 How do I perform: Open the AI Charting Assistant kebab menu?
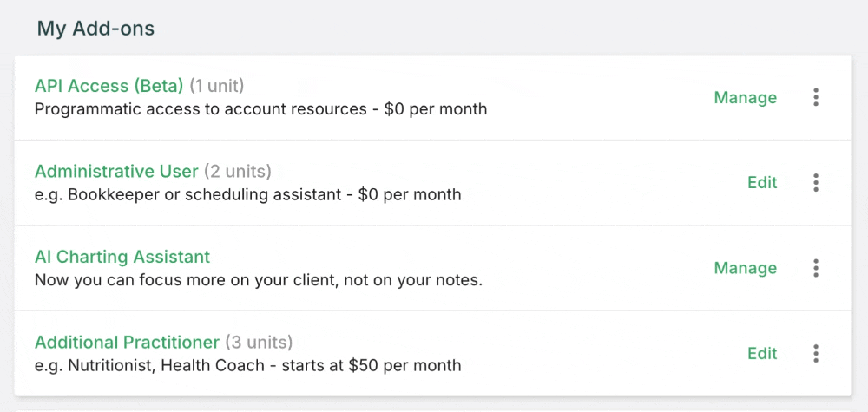[x=816, y=268]
